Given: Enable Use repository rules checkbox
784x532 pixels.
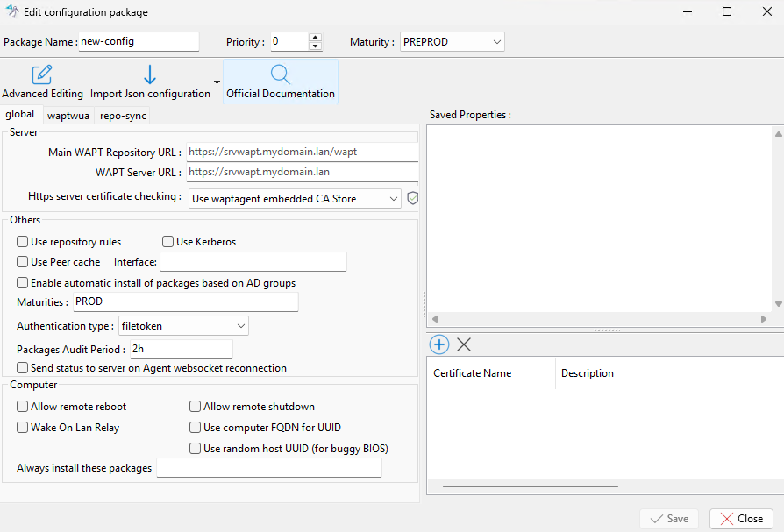Looking at the screenshot, I should [23, 242].
